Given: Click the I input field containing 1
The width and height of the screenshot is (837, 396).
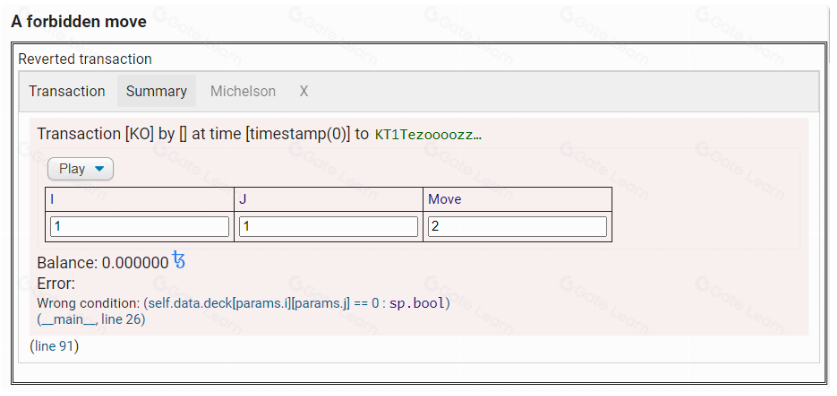Looking at the screenshot, I should click(139, 226).
